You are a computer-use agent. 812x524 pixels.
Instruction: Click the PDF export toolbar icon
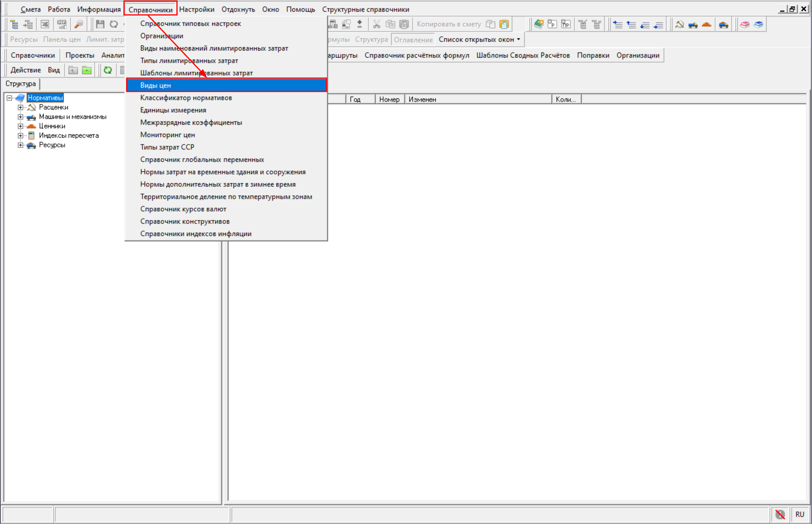[x=62, y=24]
